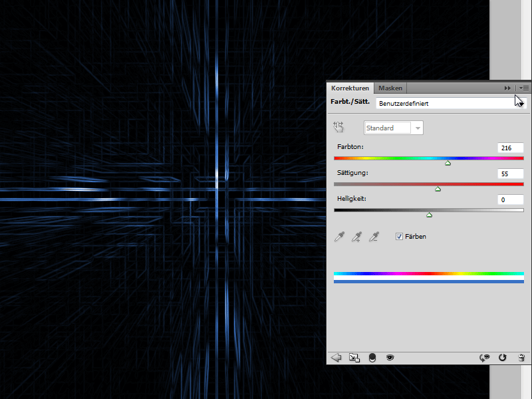Click the Helligkeit value field 0

(x=511, y=199)
